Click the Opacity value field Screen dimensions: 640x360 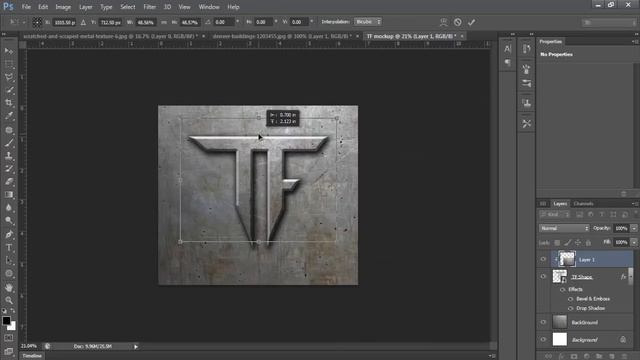621,229
